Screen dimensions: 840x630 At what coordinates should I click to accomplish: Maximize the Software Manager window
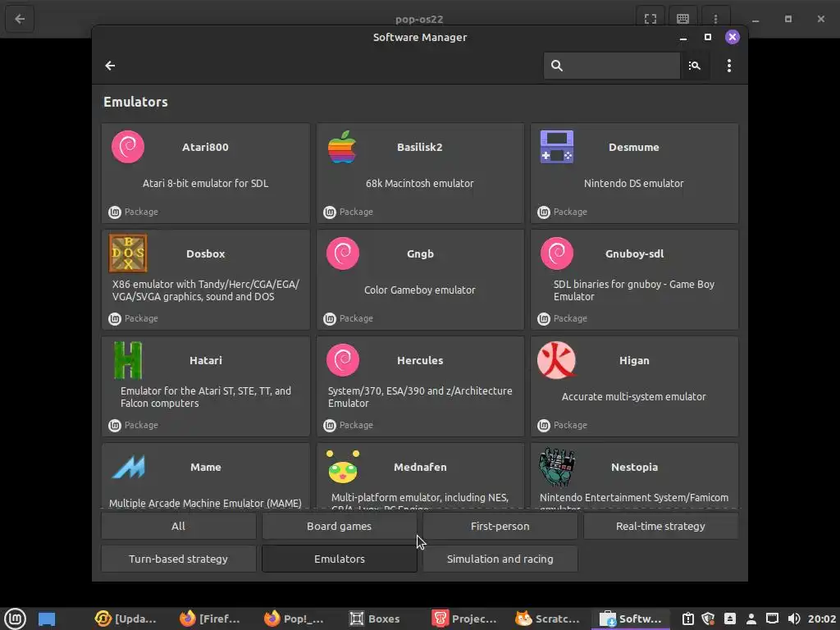tap(708, 37)
